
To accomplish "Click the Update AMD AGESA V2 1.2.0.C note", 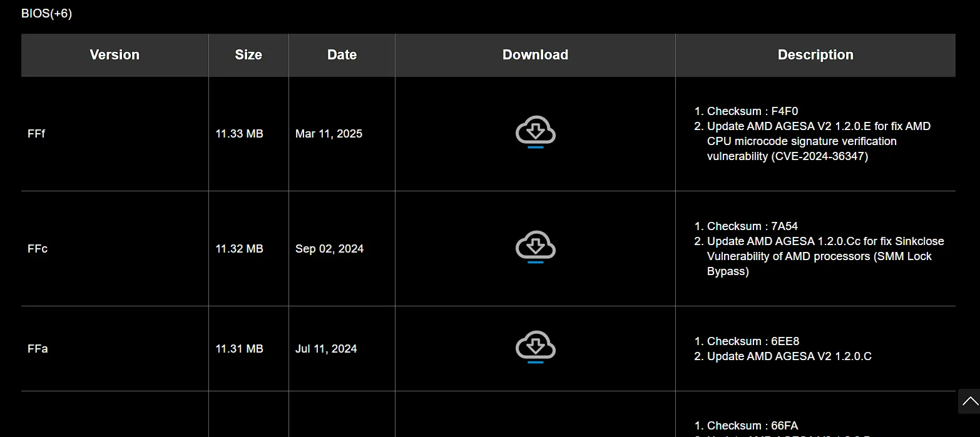I will click(x=789, y=356).
